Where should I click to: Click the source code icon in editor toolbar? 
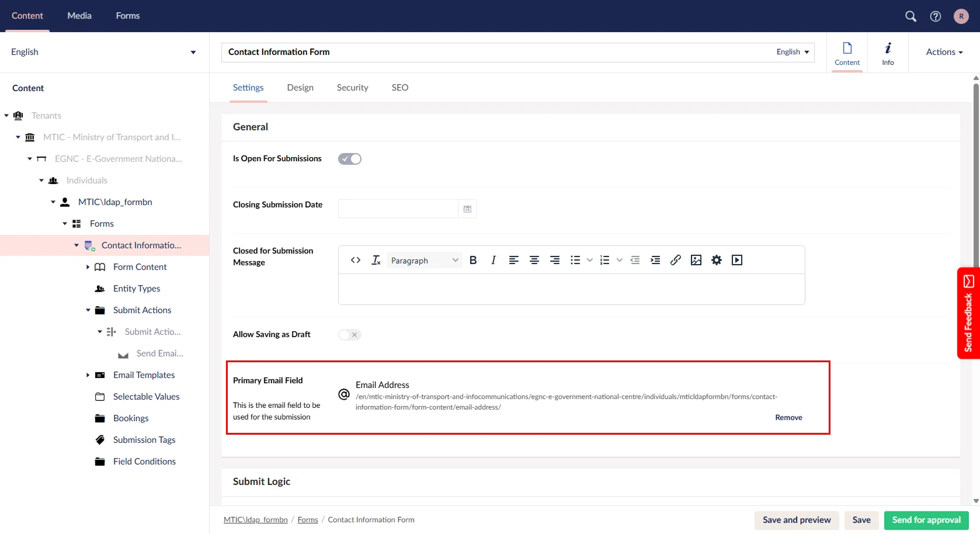point(355,260)
